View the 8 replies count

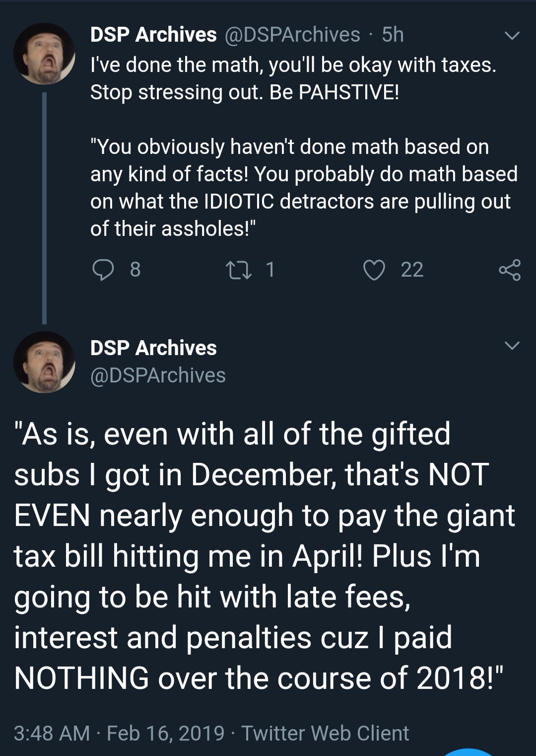point(135,270)
